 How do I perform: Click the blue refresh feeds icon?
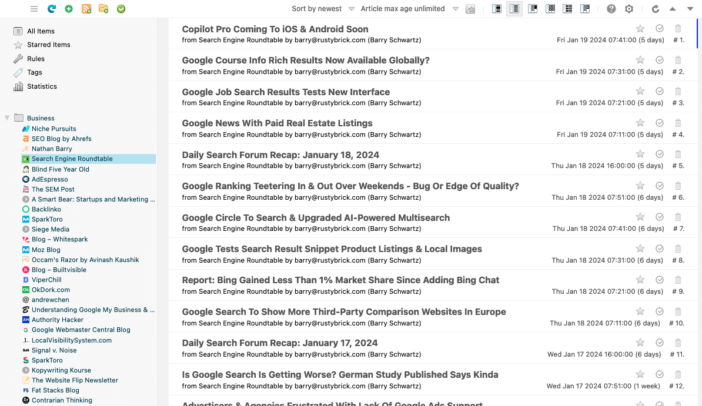click(50, 9)
